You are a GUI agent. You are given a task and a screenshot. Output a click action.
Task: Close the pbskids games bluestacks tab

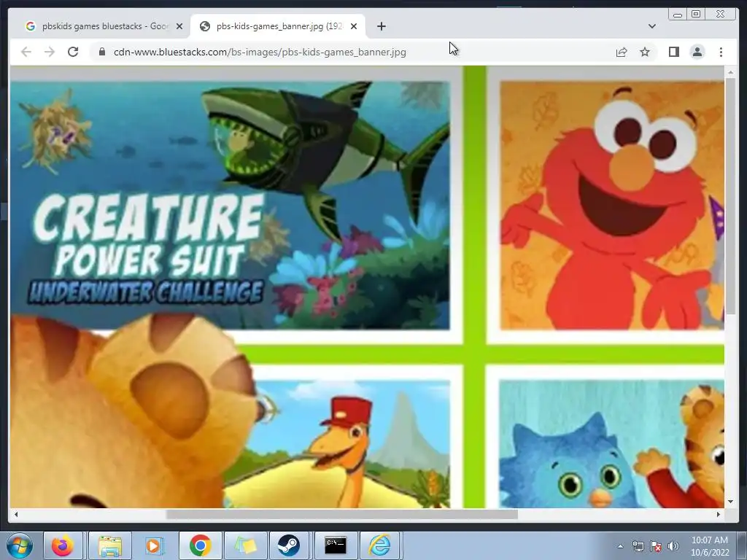coord(179,26)
